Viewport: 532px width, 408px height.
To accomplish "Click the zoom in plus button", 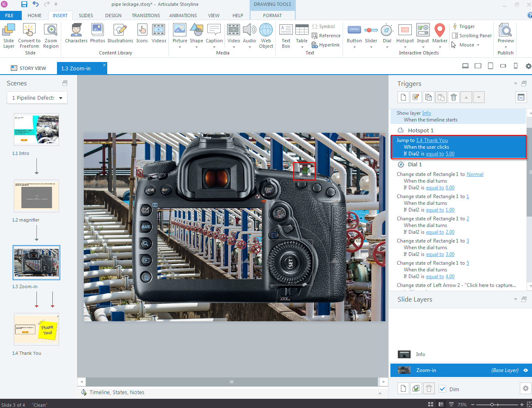I will tap(522, 405).
